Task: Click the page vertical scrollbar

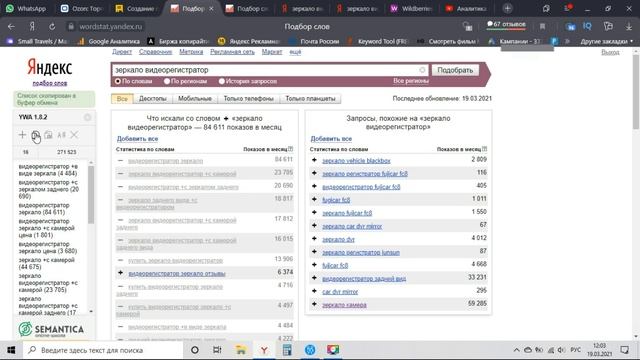Action: pyautogui.click(x=636, y=92)
